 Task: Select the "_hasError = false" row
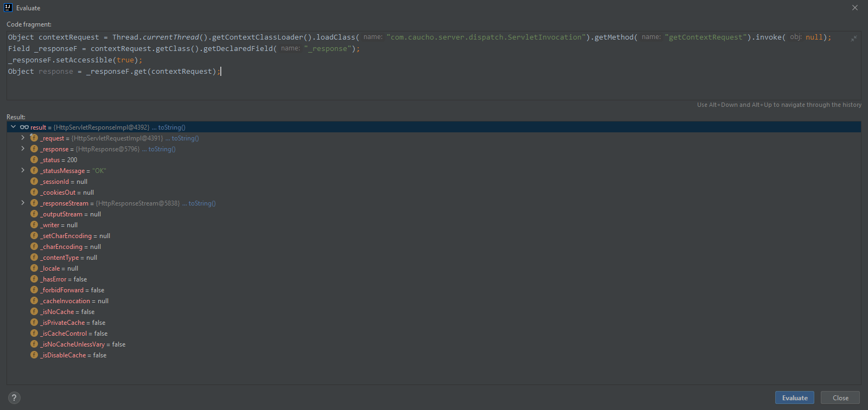click(434, 279)
